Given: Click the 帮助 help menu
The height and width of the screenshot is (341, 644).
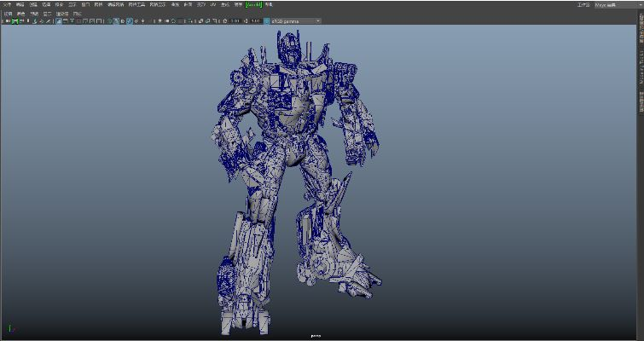Looking at the screenshot, I should click(269, 4).
